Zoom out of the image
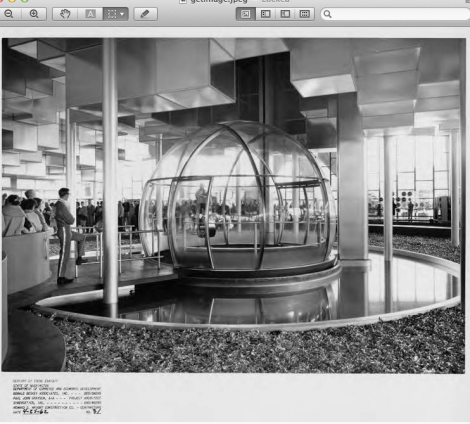 click(x=9, y=14)
